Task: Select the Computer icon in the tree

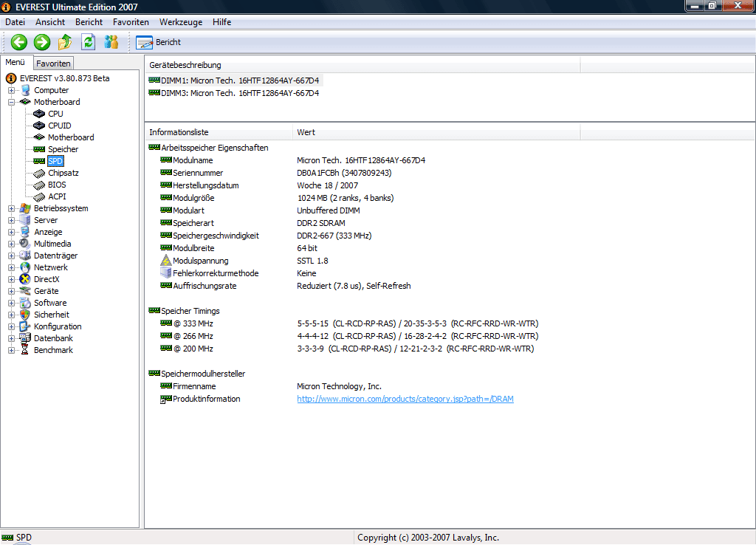Action: (26, 90)
